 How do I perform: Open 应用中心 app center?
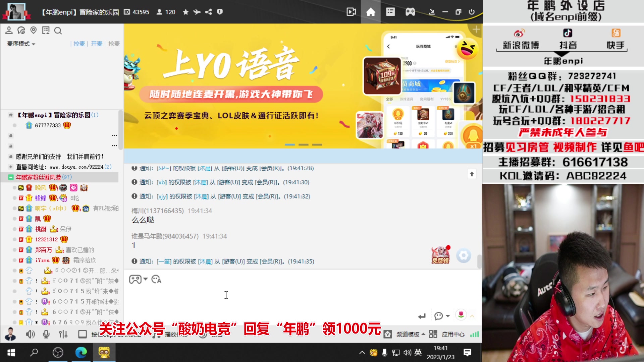click(x=447, y=335)
